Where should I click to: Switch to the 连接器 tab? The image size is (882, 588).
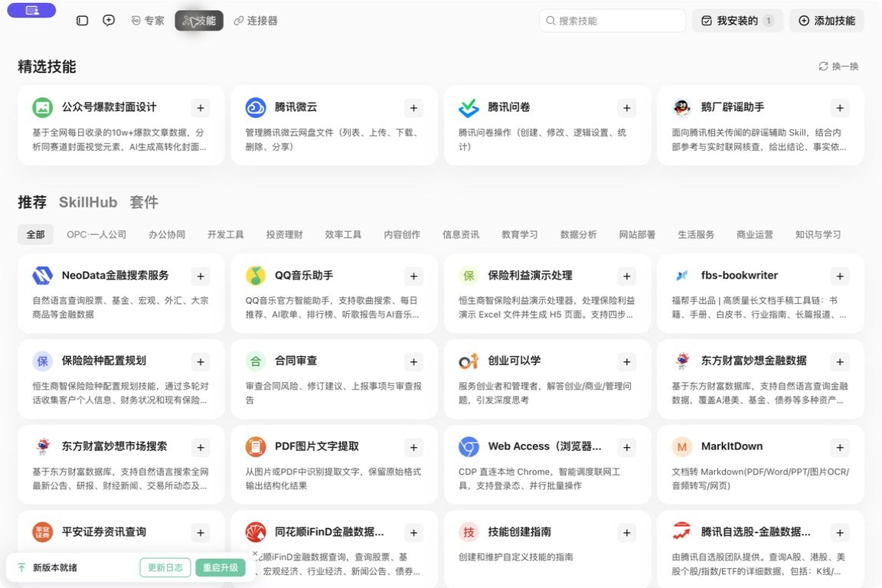(x=256, y=21)
